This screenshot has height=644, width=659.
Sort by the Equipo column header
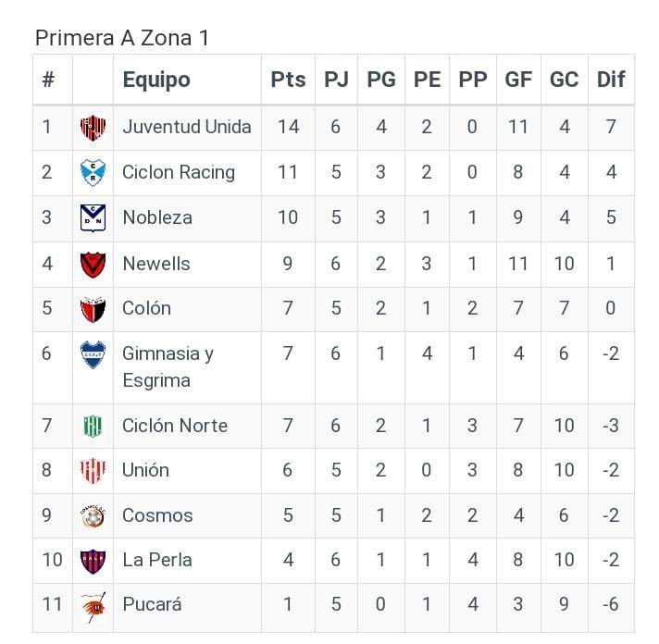pos(155,80)
